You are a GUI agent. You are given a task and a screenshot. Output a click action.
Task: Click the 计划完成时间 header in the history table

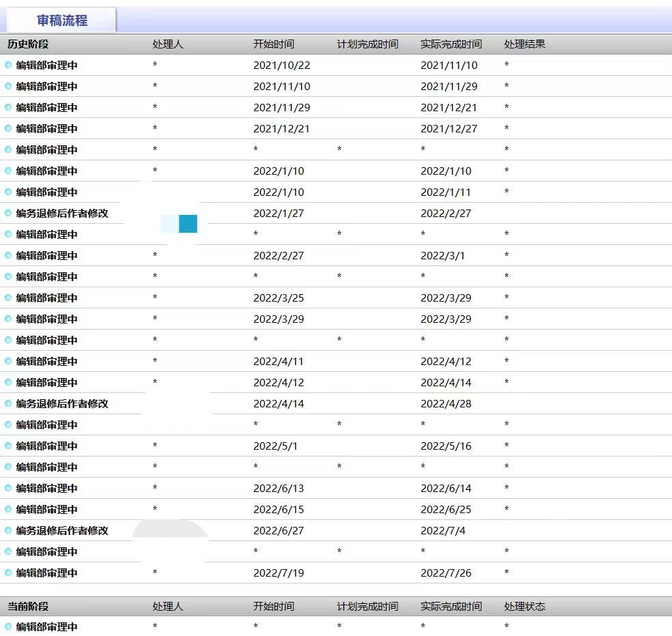coord(367,44)
